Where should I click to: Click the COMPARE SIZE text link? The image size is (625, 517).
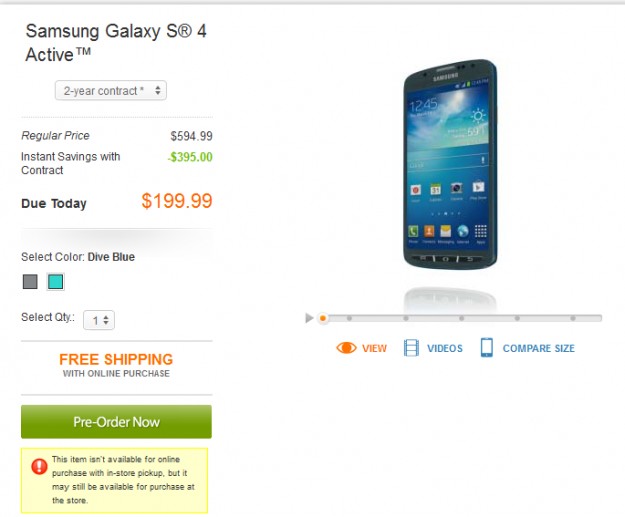[x=539, y=349]
